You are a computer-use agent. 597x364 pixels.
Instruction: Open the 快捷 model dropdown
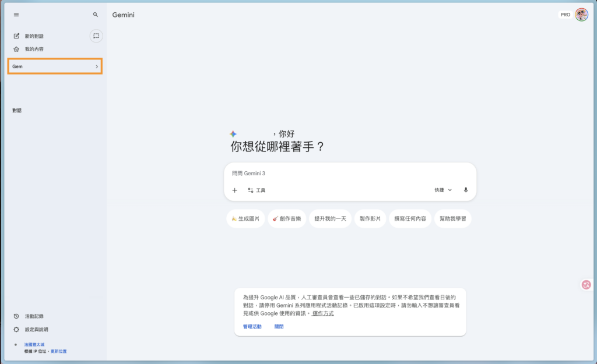(443, 190)
